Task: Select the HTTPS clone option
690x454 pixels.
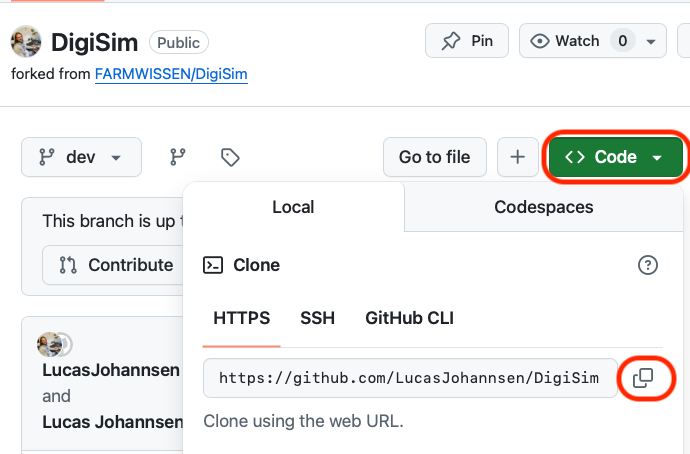Action: [242, 319]
